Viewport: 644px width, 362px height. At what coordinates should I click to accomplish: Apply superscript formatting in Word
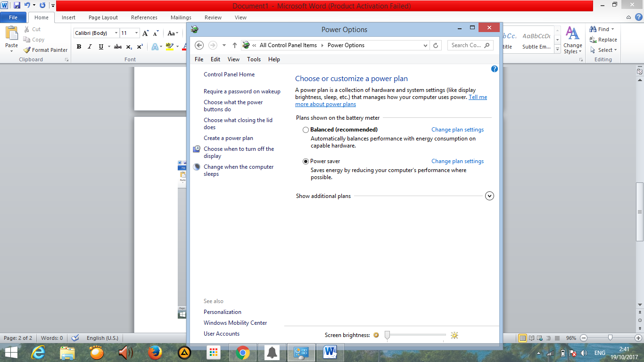point(140,47)
